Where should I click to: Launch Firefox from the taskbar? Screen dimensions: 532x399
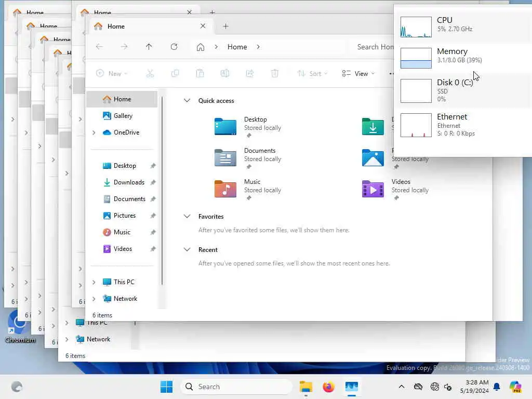tap(328, 387)
